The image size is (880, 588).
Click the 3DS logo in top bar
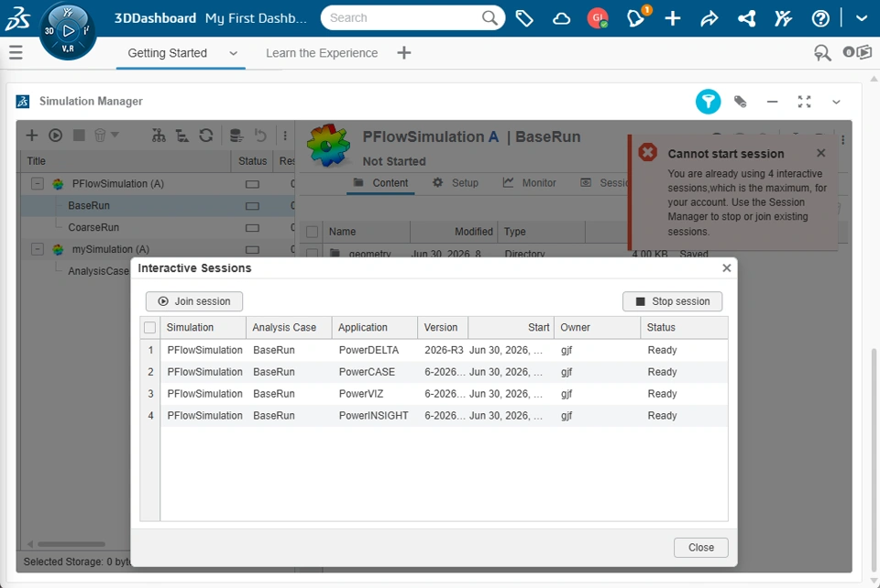(x=17, y=18)
